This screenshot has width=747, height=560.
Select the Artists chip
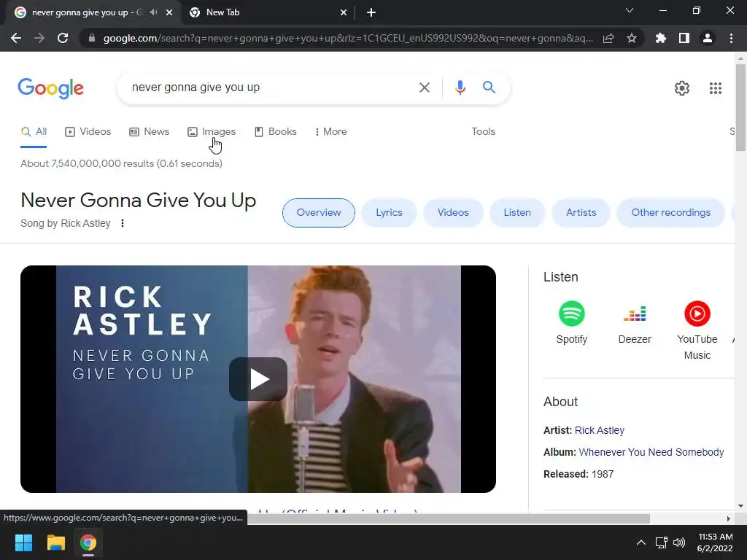(581, 213)
